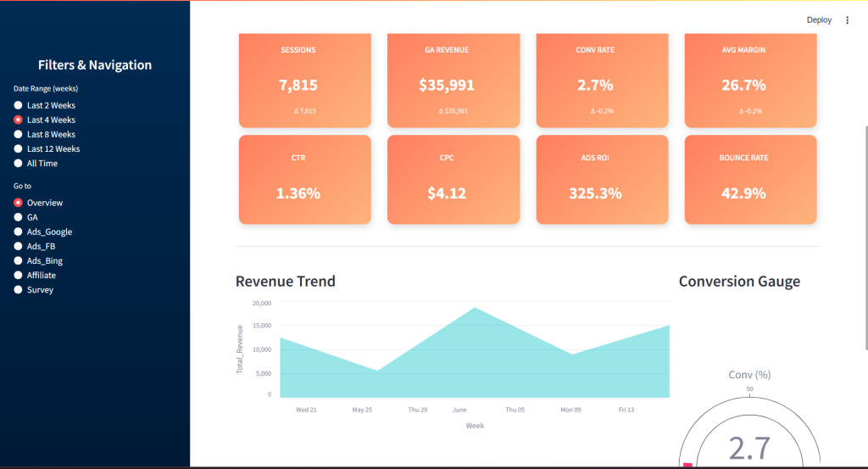Pick Last 12 Weeks date range
The height and width of the screenshot is (469, 868).
tap(19, 149)
